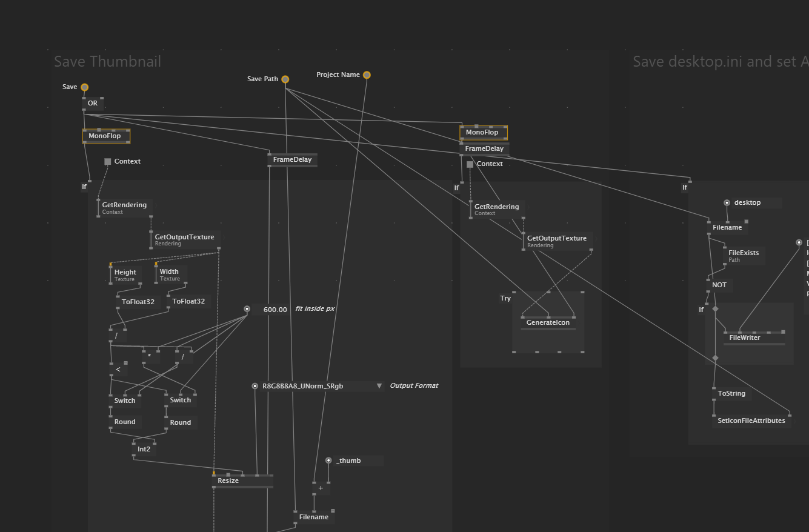
Task: Select the Int2 node
Action: 144,450
